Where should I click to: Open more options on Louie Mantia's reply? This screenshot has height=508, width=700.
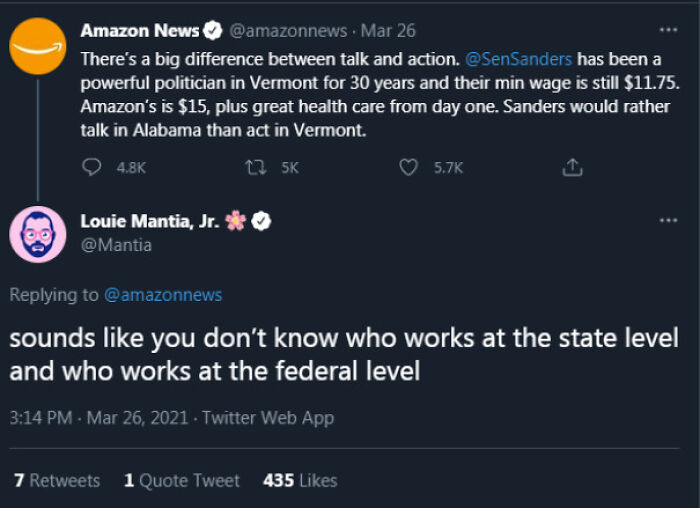667,220
